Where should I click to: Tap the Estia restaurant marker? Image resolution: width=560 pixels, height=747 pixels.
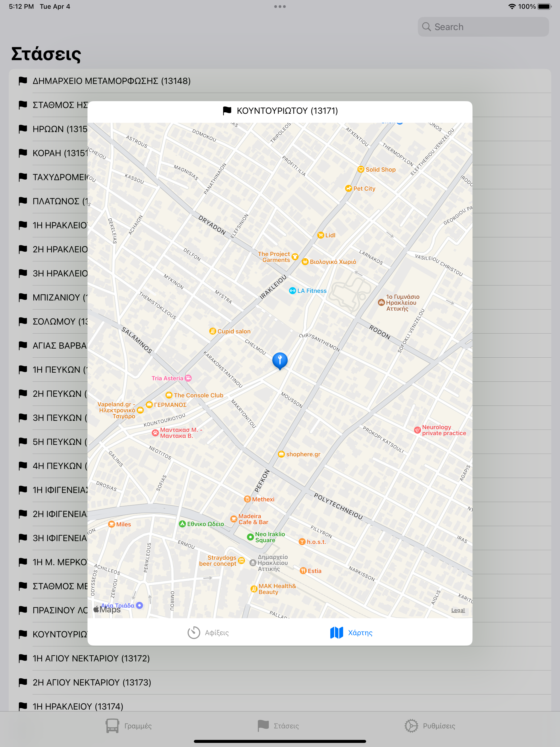[303, 571]
